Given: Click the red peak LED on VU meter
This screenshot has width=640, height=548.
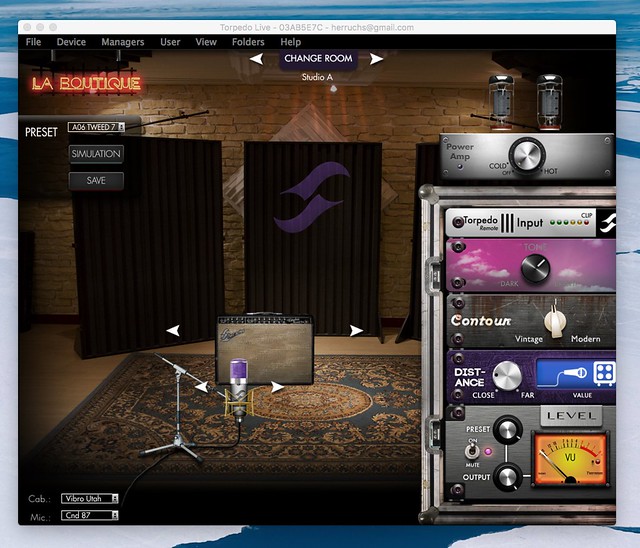Looking at the screenshot, I should [x=598, y=462].
